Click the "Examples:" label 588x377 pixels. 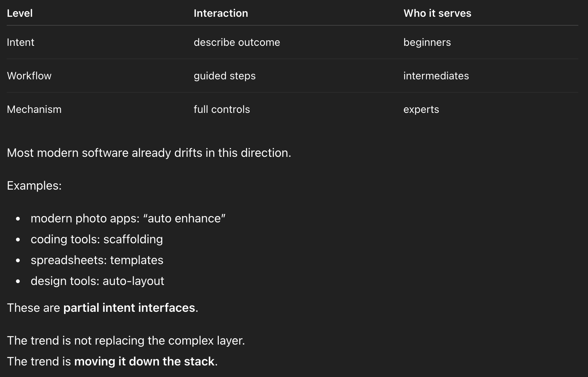[x=34, y=186]
